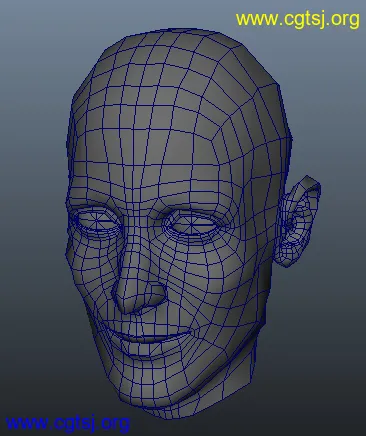
Task: Click the yellow www.cgtsj.org watermark link
Action: (x=298, y=19)
